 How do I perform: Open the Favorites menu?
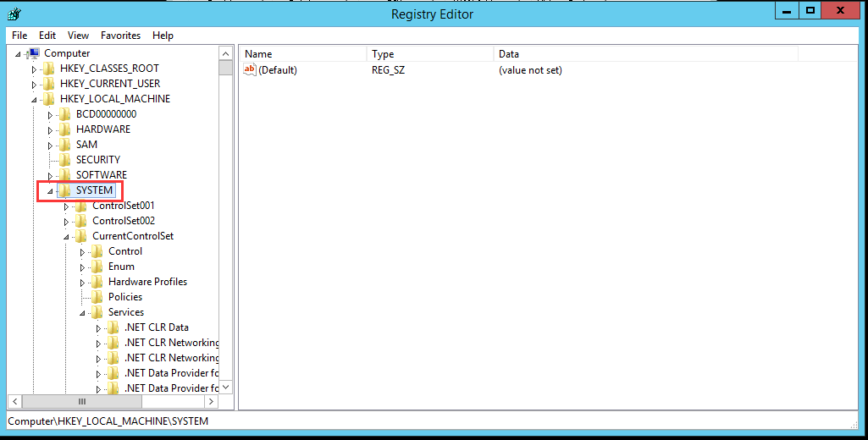point(121,36)
